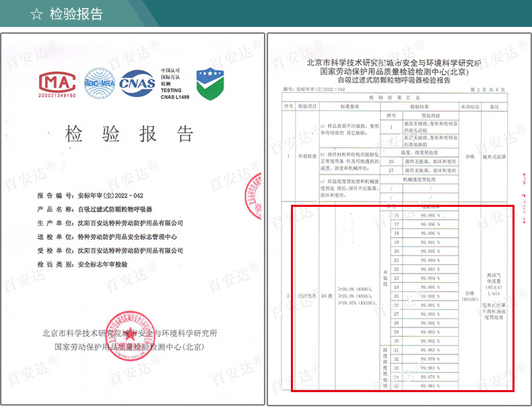
Task: Click the 温度、湿度预处理 subheader in appearance section
Action: point(420,153)
